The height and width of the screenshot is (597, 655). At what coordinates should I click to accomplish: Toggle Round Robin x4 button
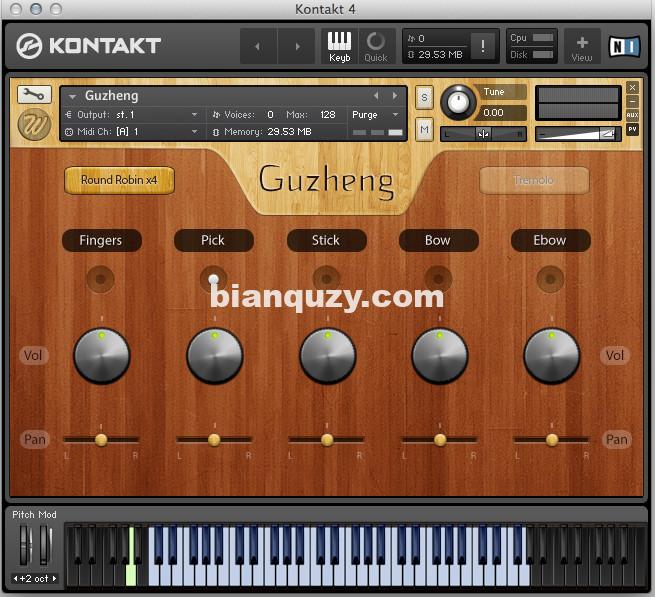pyautogui.click(x=119, y=180)
